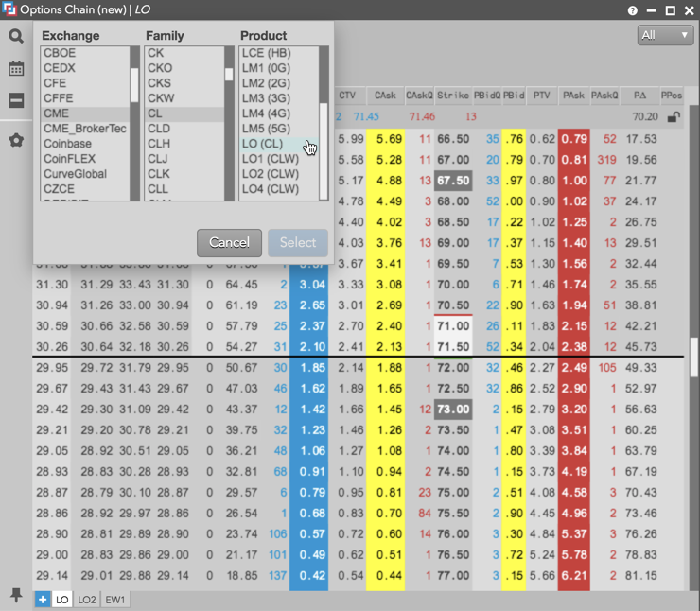This screenshot has height=611, width=700.
Task: Switch to the EW1 tab
Action: [115, 600]
